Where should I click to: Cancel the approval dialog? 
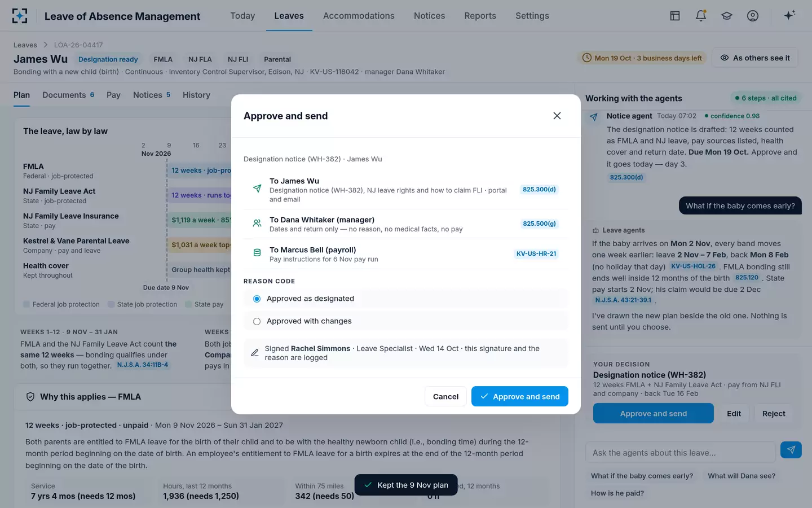445,396
